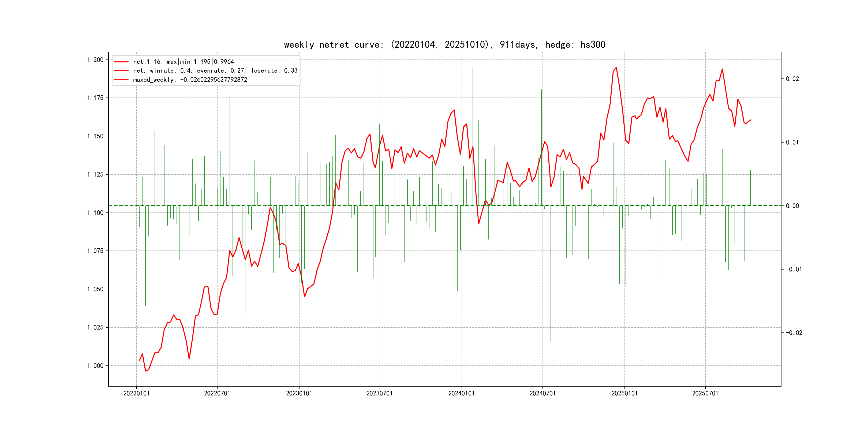Click the 1.000 left y-axis label
The height and width of the screenshot is (434, 868).
point(95,366)
